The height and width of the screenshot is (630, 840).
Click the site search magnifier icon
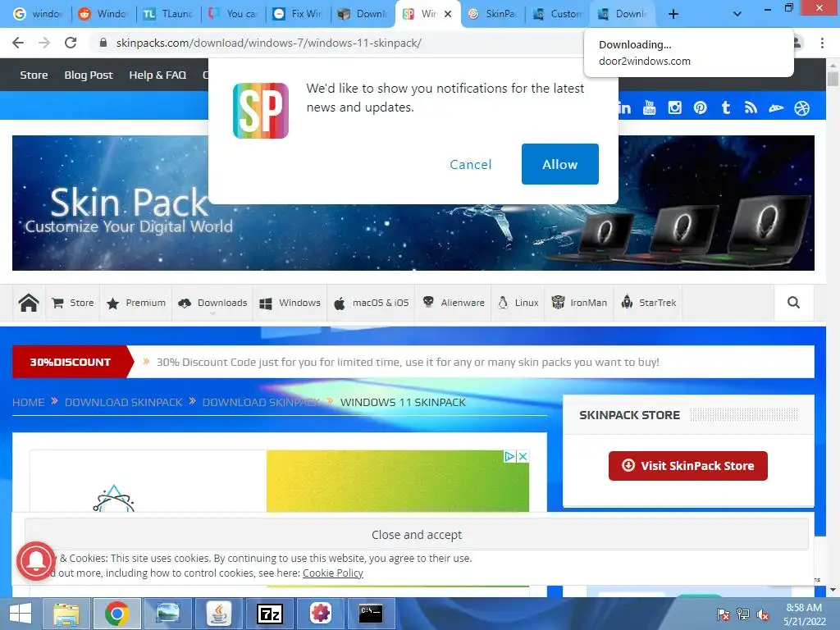coord(793,303)
